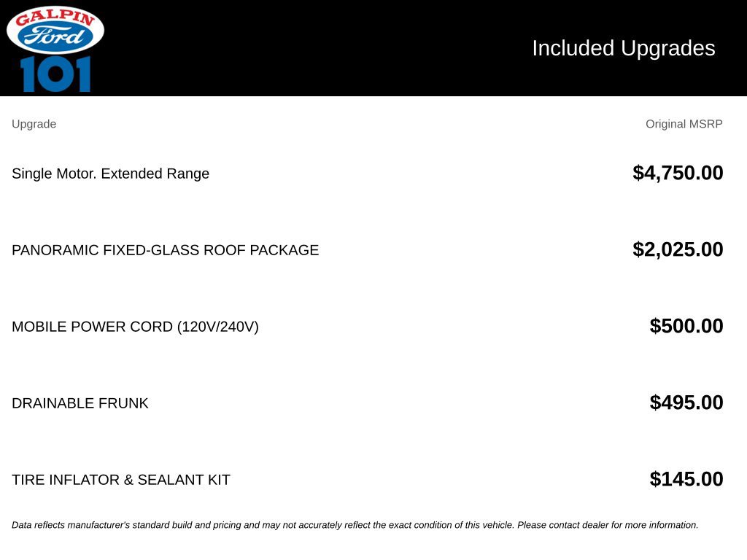This screenshot has width=747, height=560.
Task: Click the $2,025.00 price
Action: 678,249
